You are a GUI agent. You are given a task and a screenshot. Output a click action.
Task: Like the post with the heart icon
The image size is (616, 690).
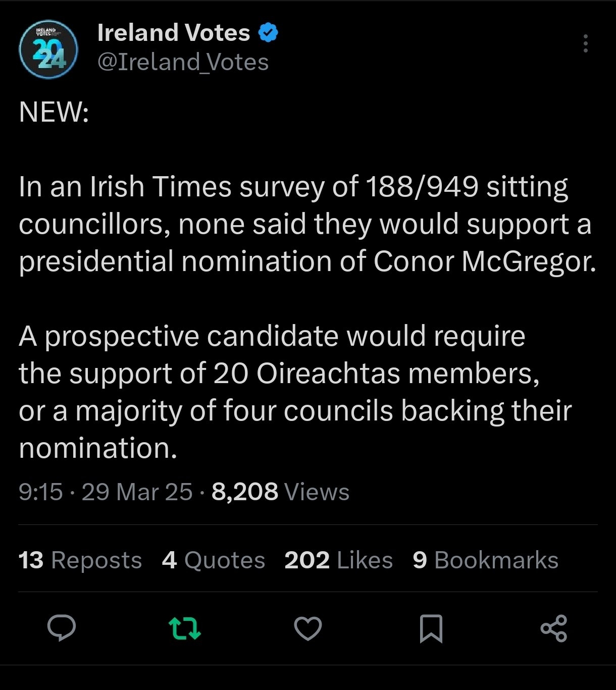pos(307,628)
